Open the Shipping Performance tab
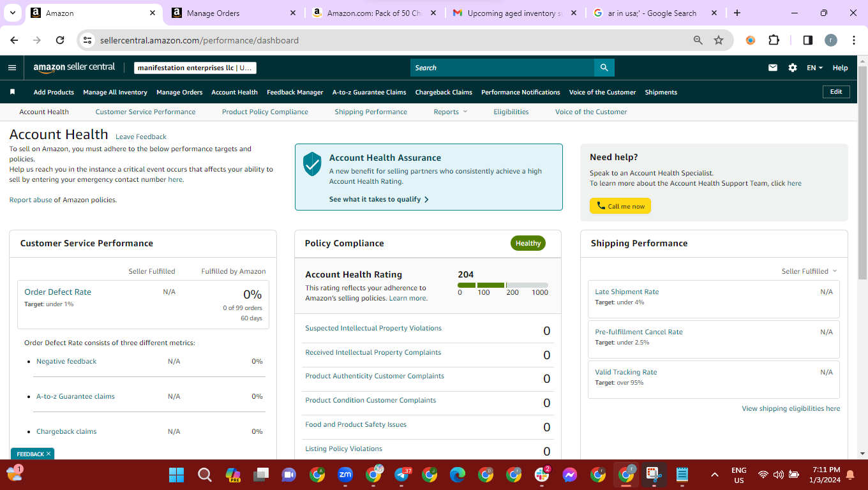The height and width of the screenshot is (490, 868). (371, 112)
